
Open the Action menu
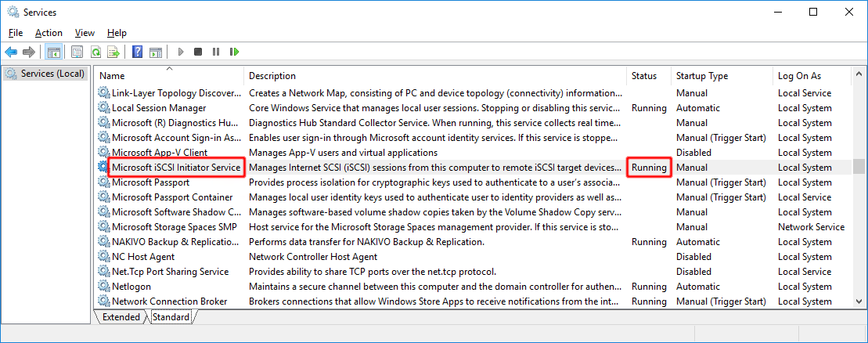pos(49,33)
